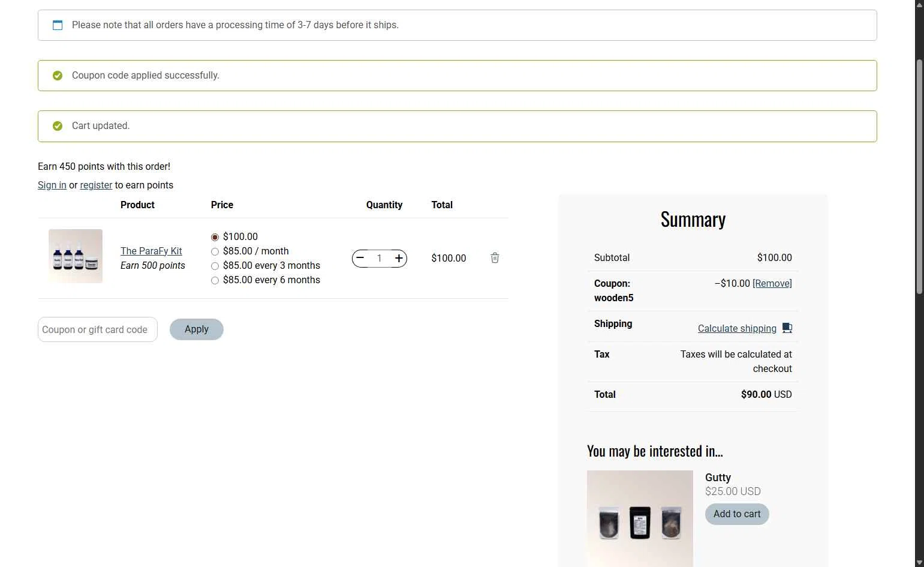Click the –$10.00 coupon discount value
This screenshot has width=924, height=567.
pyautogui.click(x=732, y=283)
